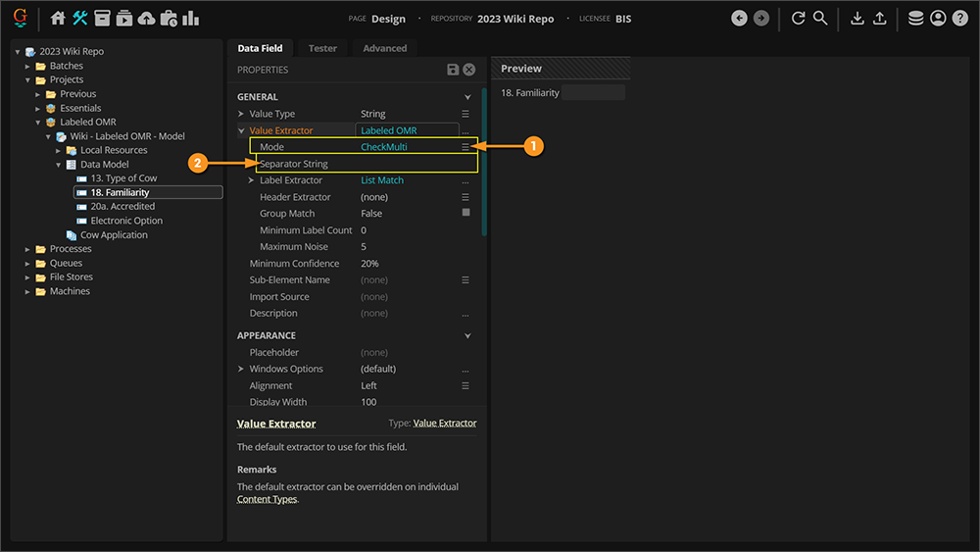
Task: Toggle the Group Match checkbox
Action: (465, 213)
